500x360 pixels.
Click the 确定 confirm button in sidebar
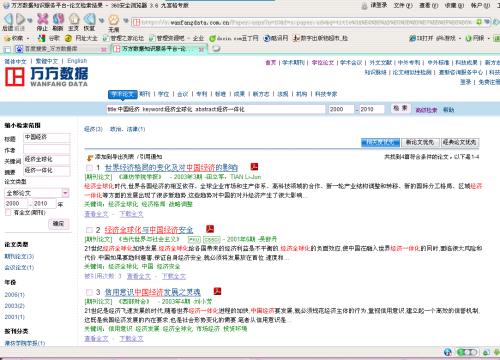(59, 224)
